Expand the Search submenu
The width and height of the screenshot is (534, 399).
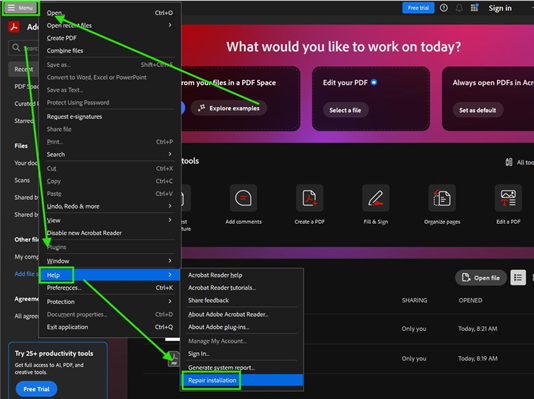[110, 154]
